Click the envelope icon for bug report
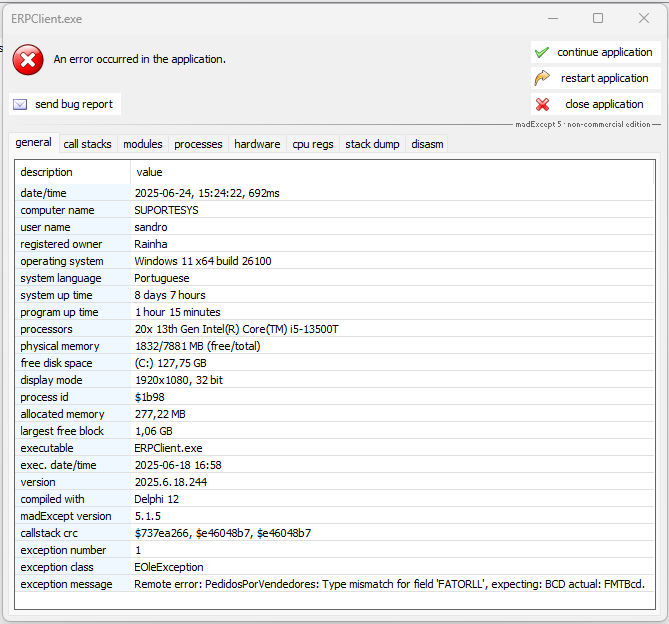Image resolution: width=669 pixels, height=624 pixels. pos(20,104)
